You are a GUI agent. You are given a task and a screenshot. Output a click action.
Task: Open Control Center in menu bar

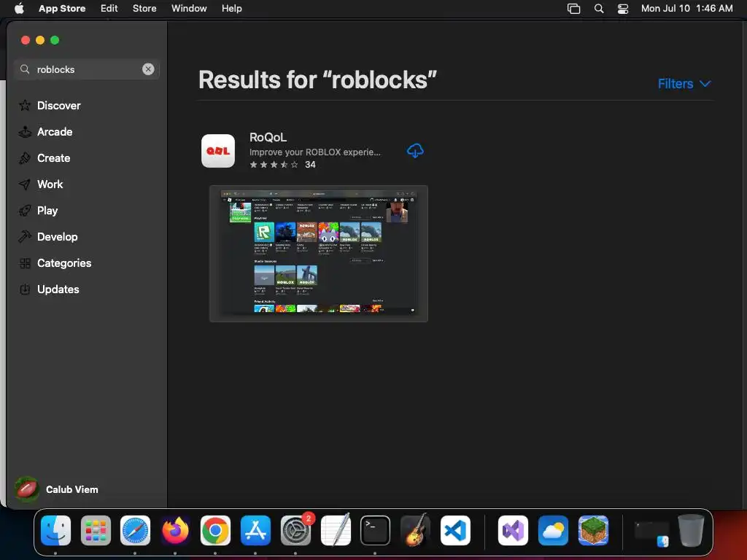pyautogui.click(x=623, y=9)
